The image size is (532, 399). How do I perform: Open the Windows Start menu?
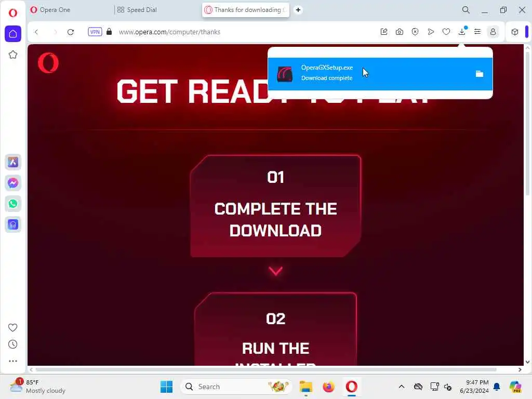pyautogui.click(x=166, y=387)
